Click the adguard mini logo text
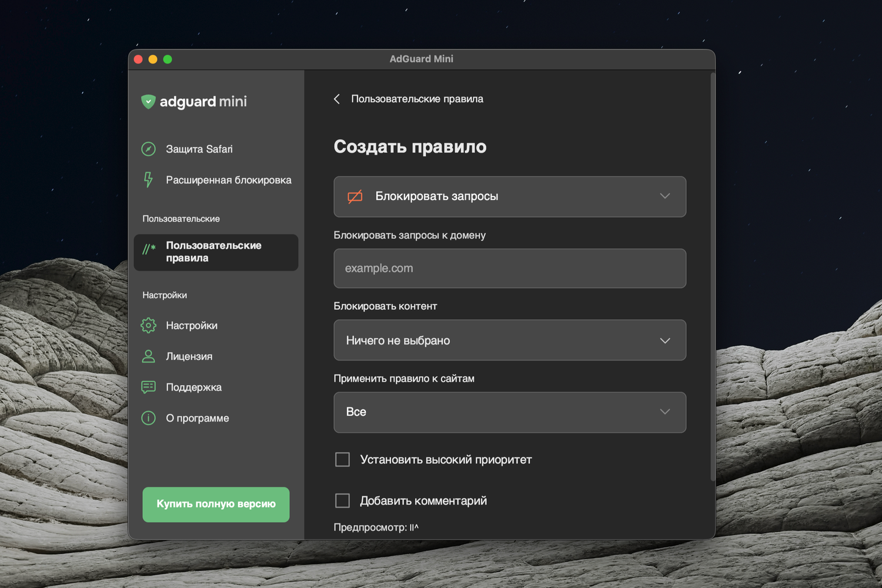The image size is (882, 588). (203, 102)
